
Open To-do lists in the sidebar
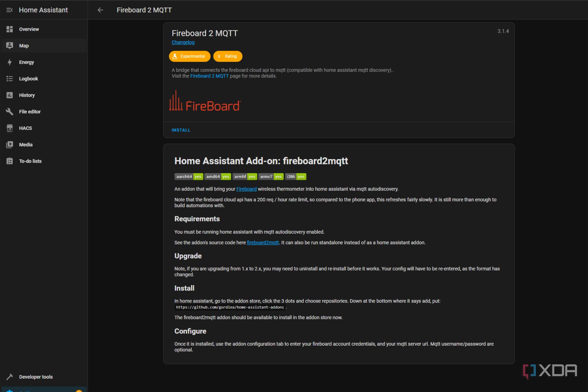[44, 161]
